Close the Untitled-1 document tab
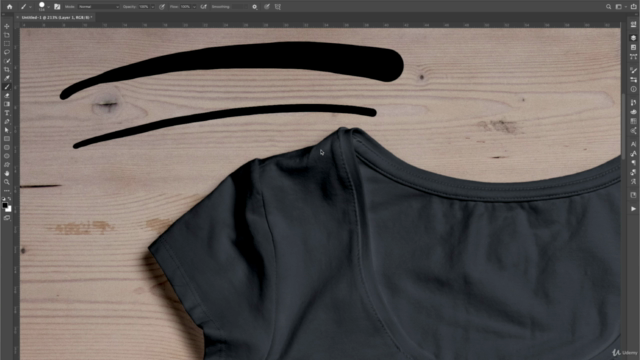Image resolution: width=640 pixels, height=360 pixels. [18, 18]
